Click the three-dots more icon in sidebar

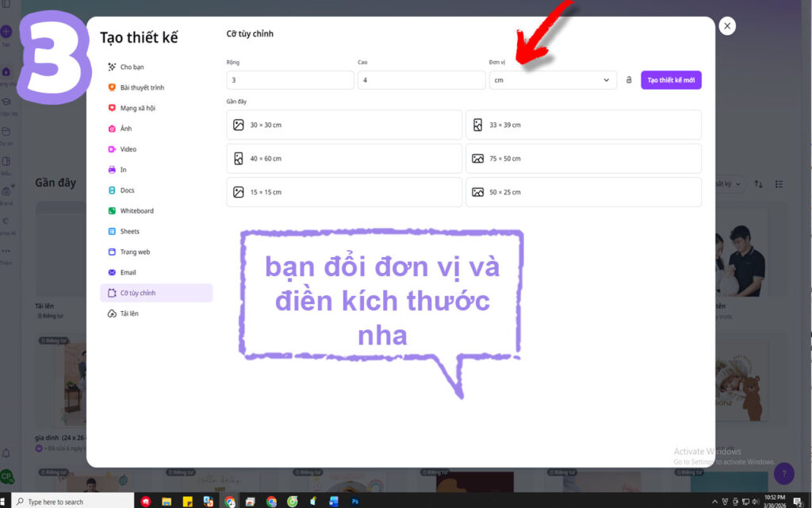point(6,251)
